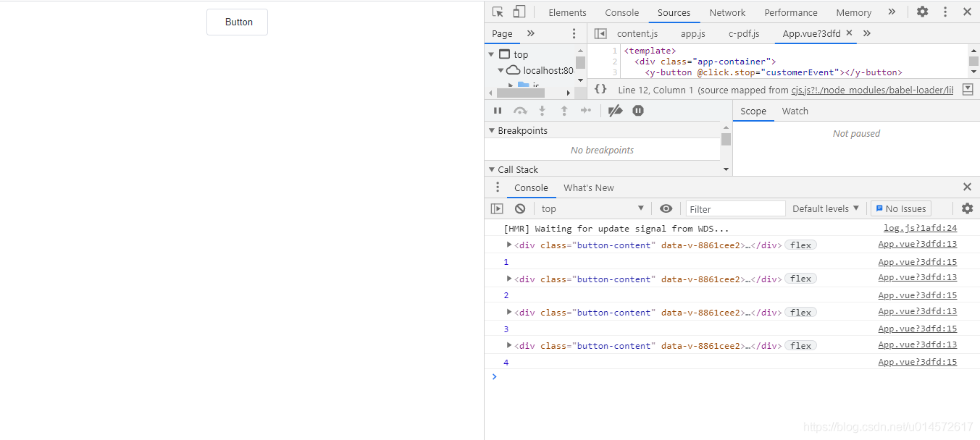Open the Watch tab

click(x=795, y=111)
